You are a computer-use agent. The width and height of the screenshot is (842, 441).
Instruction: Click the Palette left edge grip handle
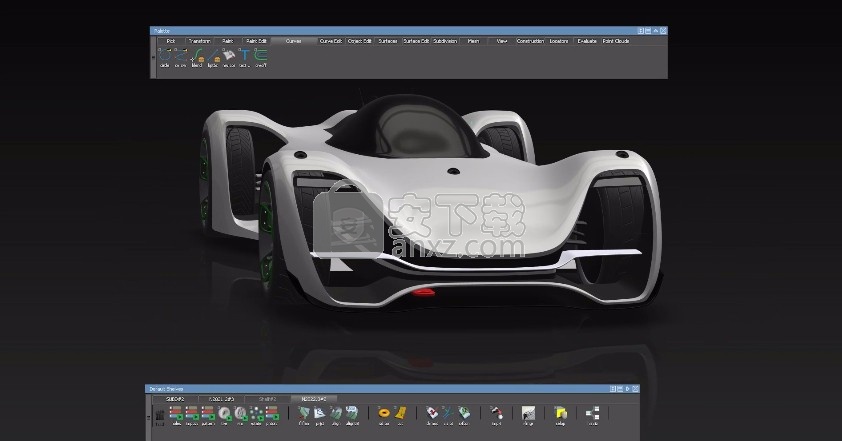pos(153,56)
